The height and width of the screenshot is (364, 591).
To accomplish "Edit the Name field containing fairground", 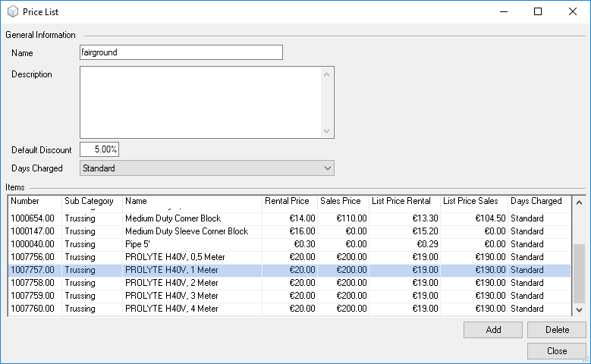I will [x=181, y=52].
